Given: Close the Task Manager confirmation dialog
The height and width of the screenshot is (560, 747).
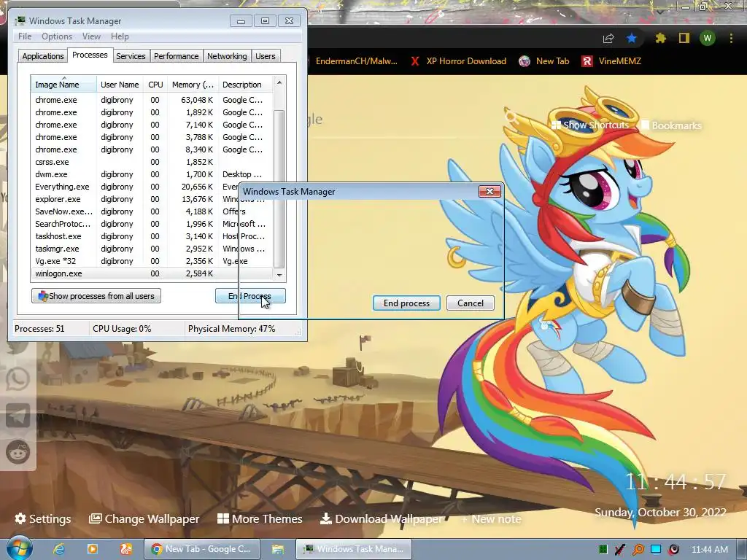Looking at the screenshot, I should [x=489, y=192].
